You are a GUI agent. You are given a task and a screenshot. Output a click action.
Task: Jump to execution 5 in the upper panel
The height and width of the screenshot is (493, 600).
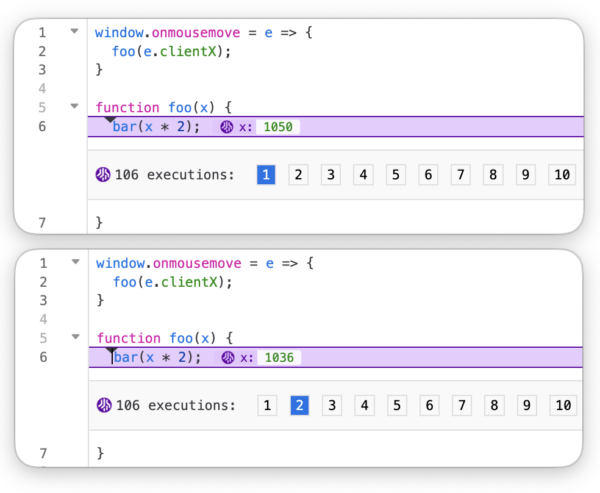396,175
